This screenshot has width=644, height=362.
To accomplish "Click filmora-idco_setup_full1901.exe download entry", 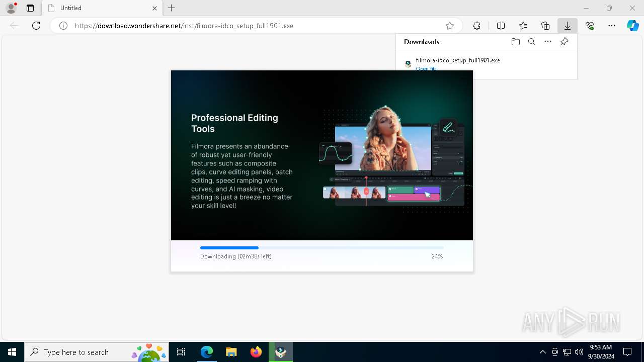I will pyautogui.click(x=458, y=60).
